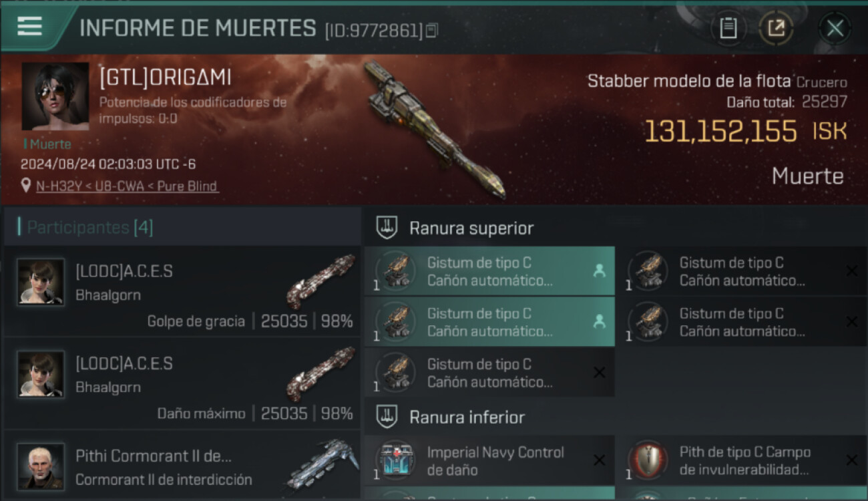This screenshot has height=501, width=868.
Task: Open Pithi Cormorant II participant entry
Action: tap(182, 465)
